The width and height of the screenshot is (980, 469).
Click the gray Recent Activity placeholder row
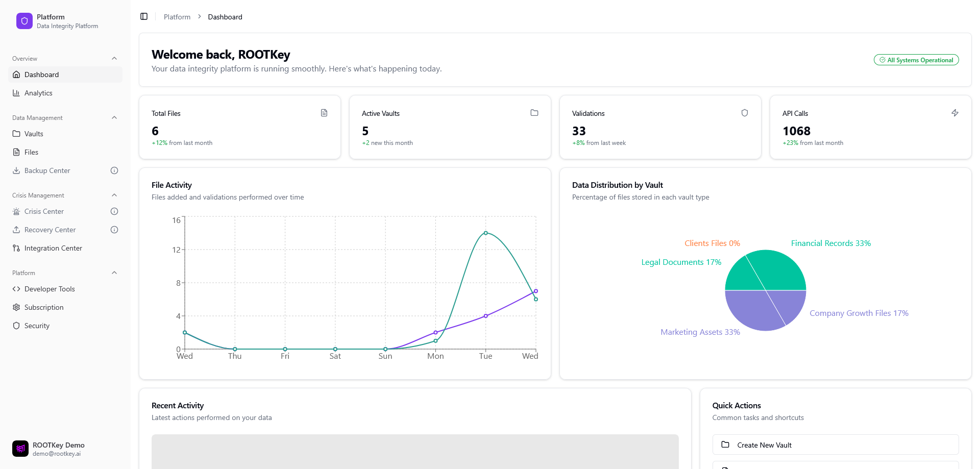point(415,452)
